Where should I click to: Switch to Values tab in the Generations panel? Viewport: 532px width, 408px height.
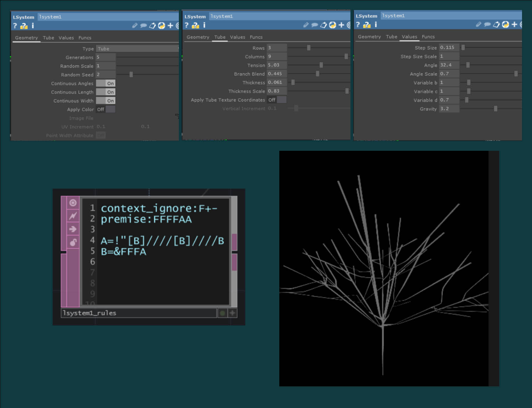click(x=66, y=38)
